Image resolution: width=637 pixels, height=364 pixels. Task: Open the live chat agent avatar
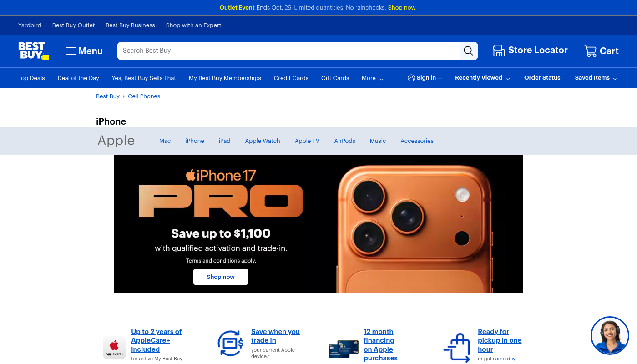[x=610, y=336]
